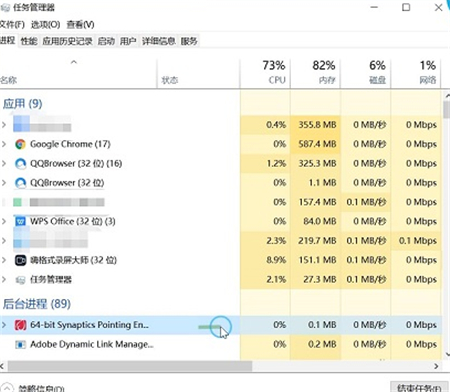The image size is (450, 392).
Task: Click the Google Chrome icon in process list
Action: [x=20, y=144]
